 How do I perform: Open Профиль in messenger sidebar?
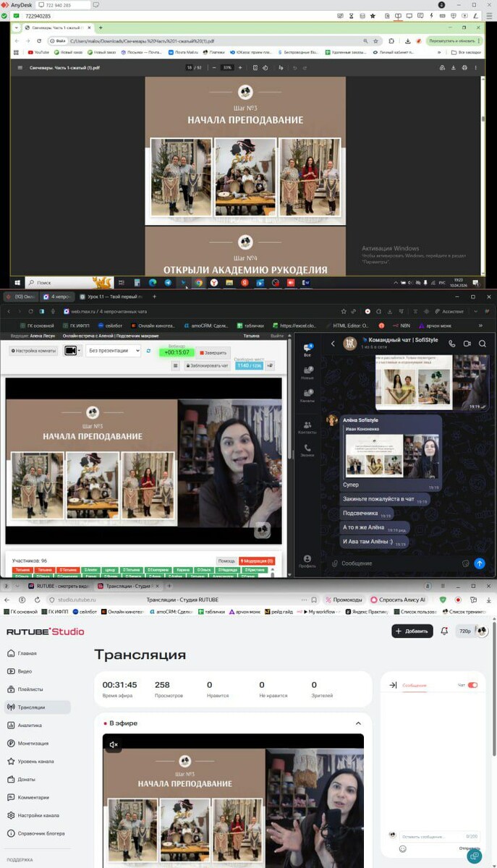[x=307, y=561]
